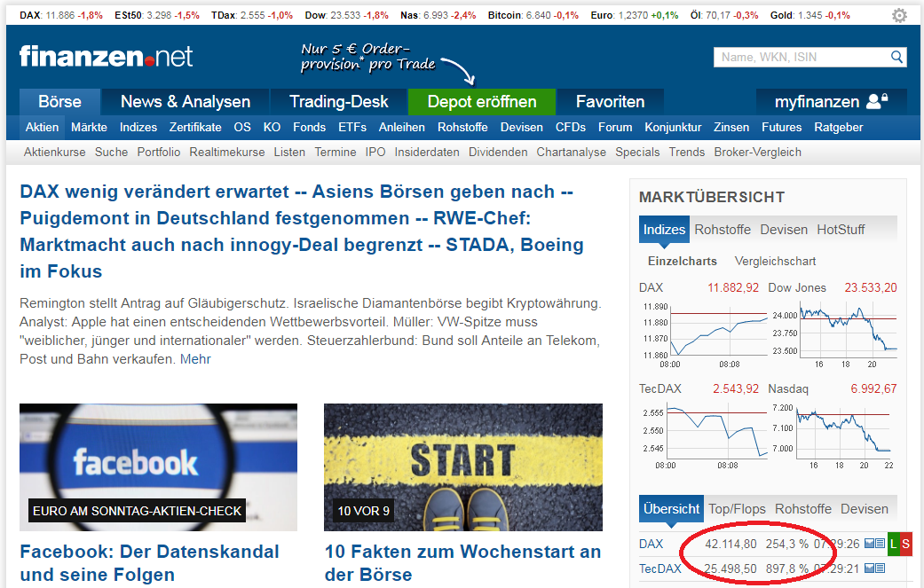The image size is (924, 588).
Task: Open TecDAX list icon in Übersicht row
Action: coord(880,568)
